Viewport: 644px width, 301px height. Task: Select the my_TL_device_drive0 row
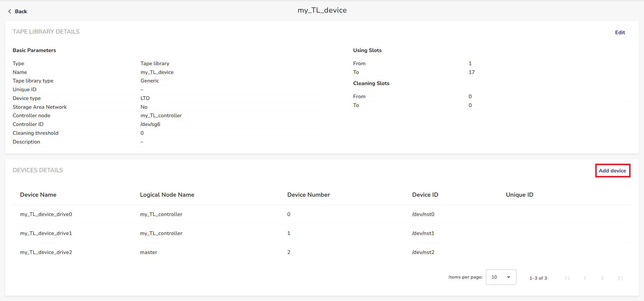click(46, 214)
